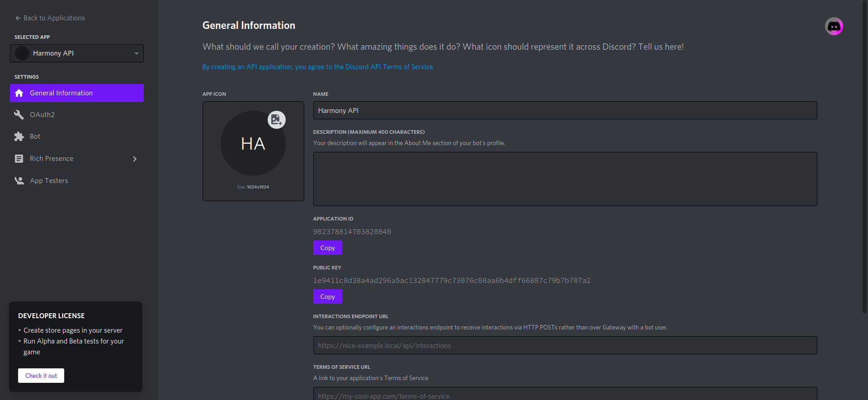Viewport: 868px width, 400px height.
Task: Click the App Testers people icon
Action: pyautogui.click(x=19, y=181)
